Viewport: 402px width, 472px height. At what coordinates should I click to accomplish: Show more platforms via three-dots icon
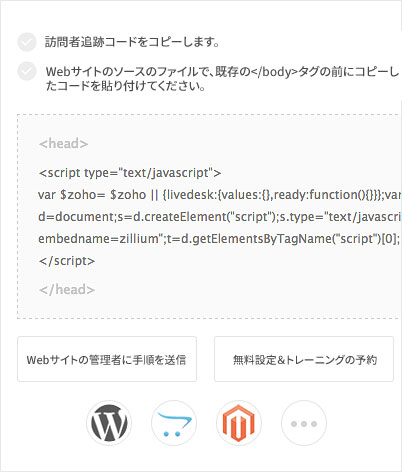click(304, 423)
